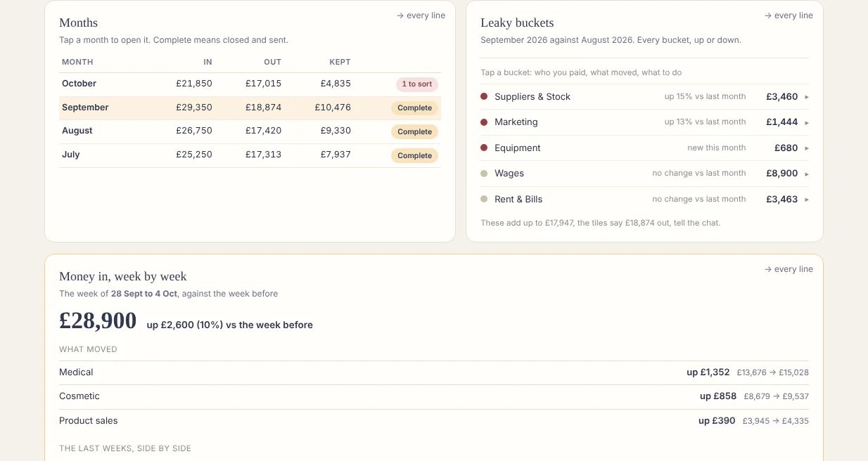868x461 pixels.
Task: Click September's £10,476 KEPT value
Action: (x=333, y=108)
